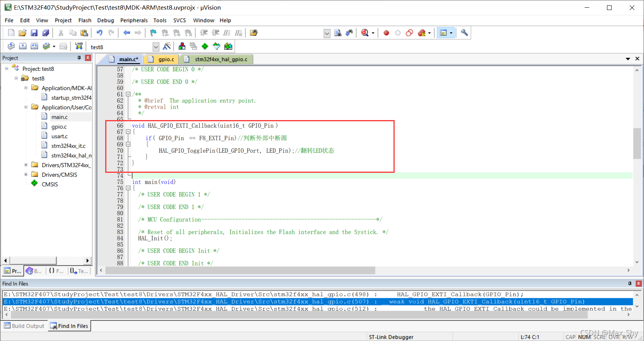Click the Open file folder icon
The width and height of the screenshot is (644, 341).
(x=22, y=33)
